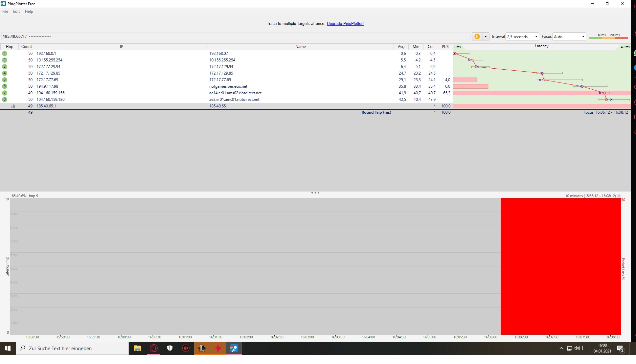
Task: Open Opera browser from the taskbar
Action: point(153,348)
